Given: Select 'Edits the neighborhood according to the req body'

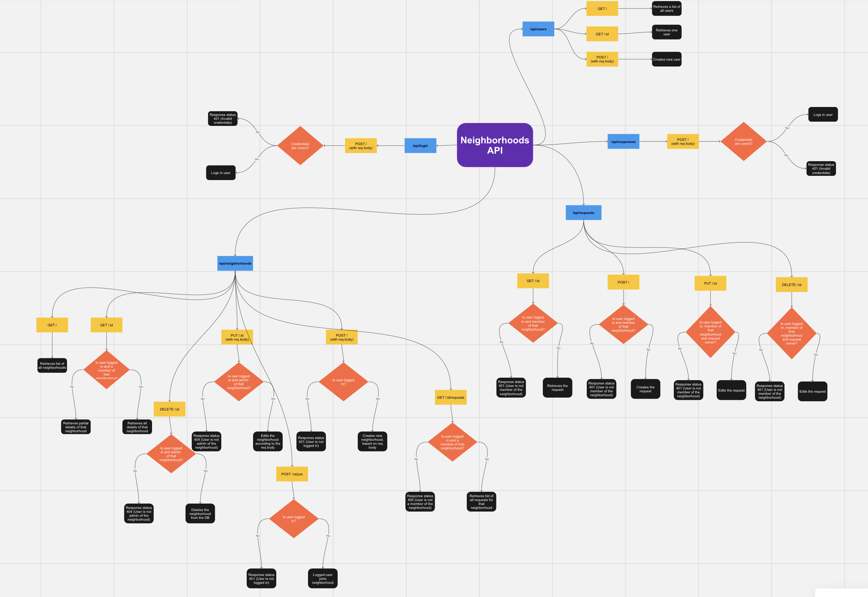Looking at the screenshot, I should coord(268,442).
